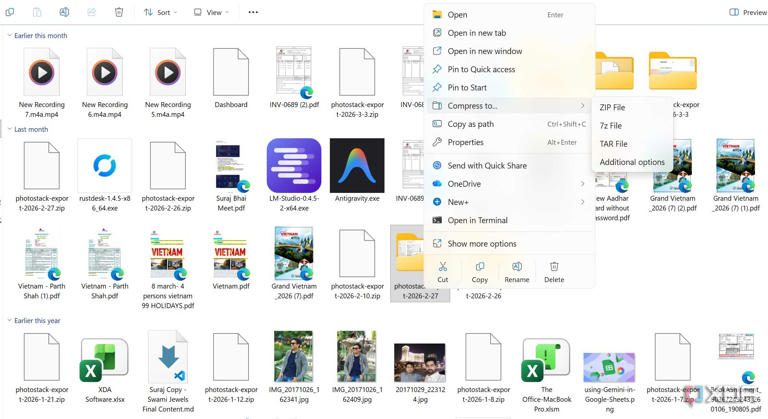Screen dimensions: 768x419
Task: Expand the Compress to submenu
Action: (x=509, y=105)
